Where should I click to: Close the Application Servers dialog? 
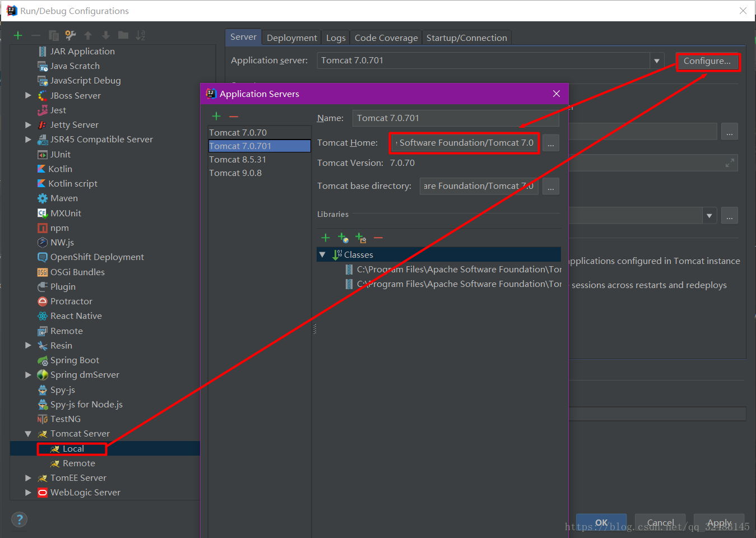pos(556,94)
